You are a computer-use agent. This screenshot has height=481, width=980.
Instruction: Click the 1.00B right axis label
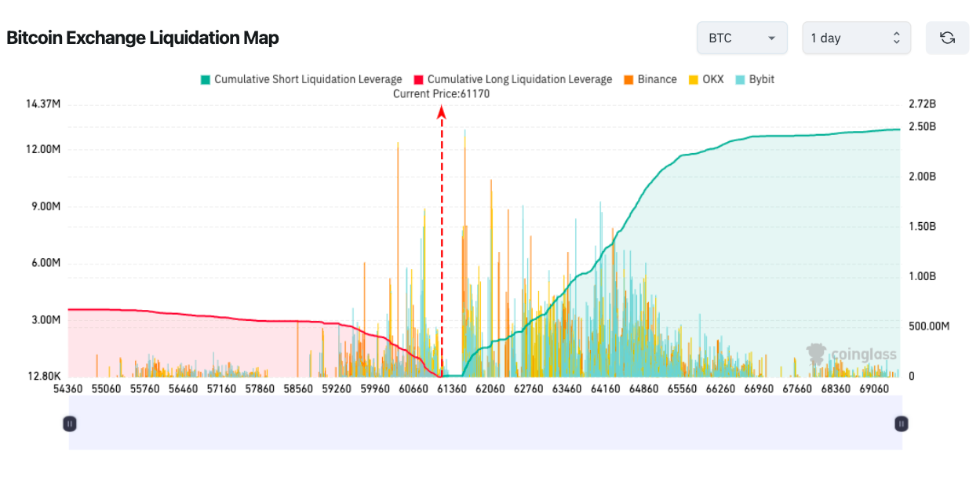coord(922,276)
